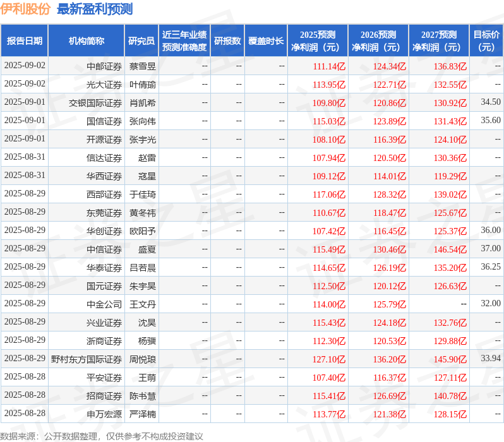
Task: Click researcher name 肖凯希
Action: [143, 103]
